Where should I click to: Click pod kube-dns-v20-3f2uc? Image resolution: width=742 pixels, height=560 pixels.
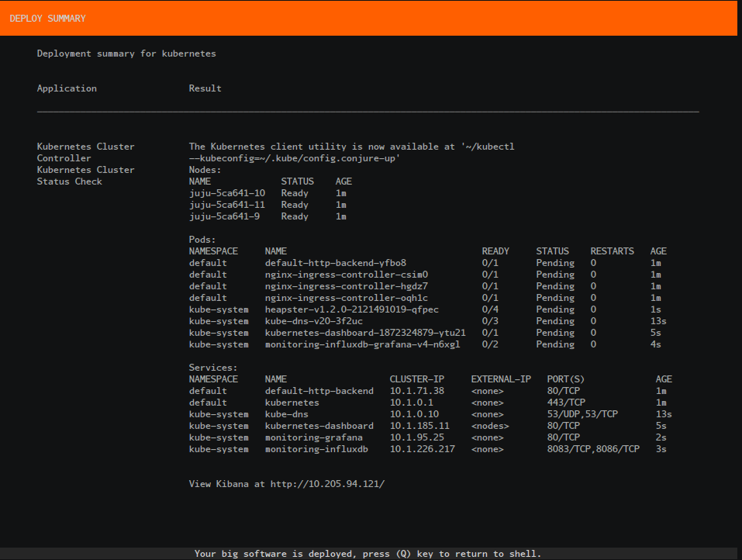[313, 321]
